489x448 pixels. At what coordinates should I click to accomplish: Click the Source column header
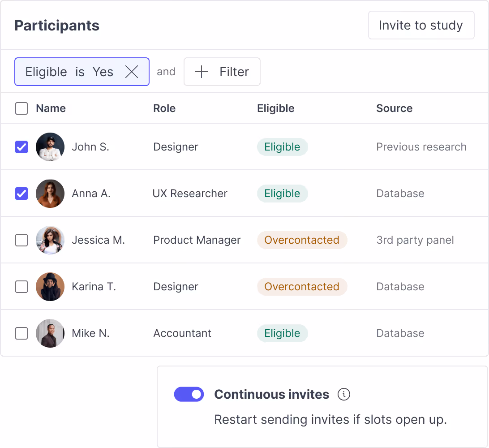point(394,108)
